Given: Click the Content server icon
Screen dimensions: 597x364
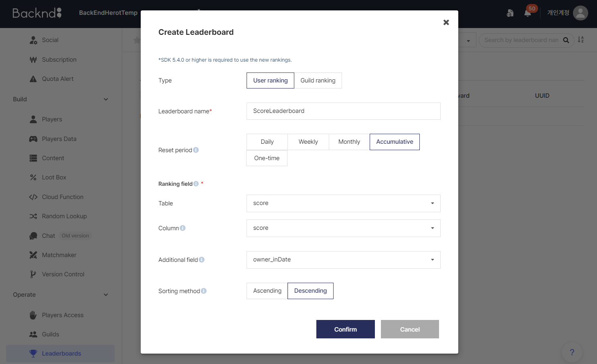Looking at the screenshot, I should 33,158.
